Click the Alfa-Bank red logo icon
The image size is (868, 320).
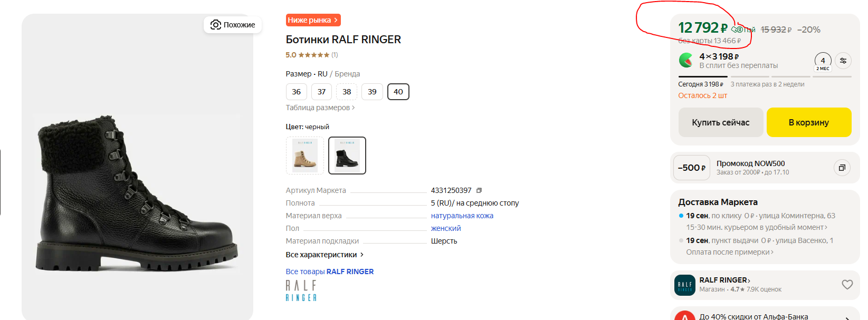point(685,316)
